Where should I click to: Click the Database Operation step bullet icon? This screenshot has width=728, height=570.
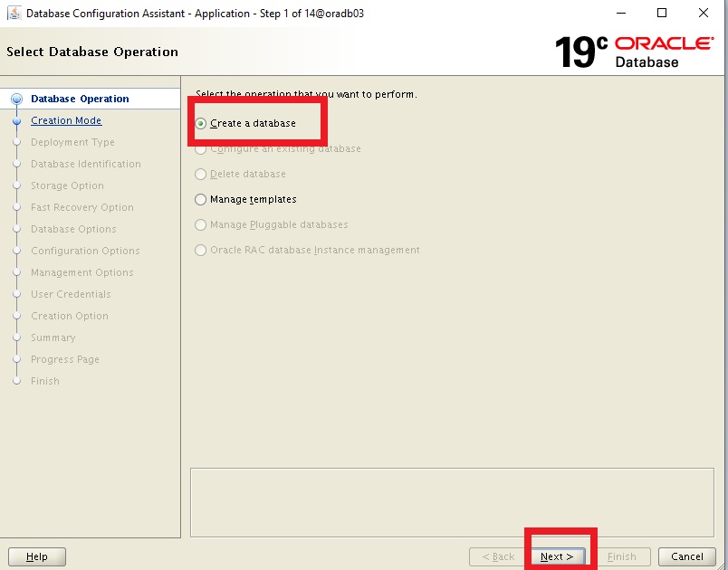[x=16, y=99]
